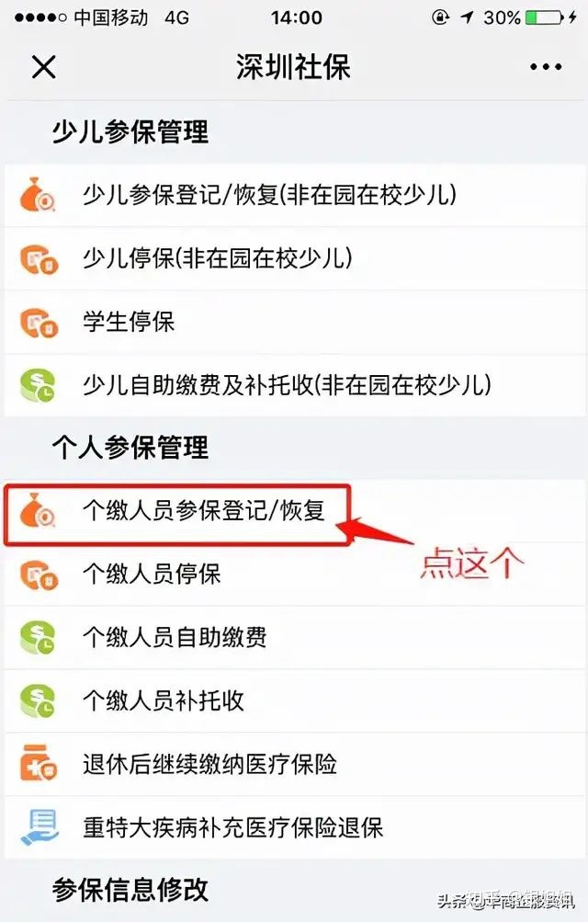Tap the orange money bag icon beside 少儿参保登记/恢复
588x922 pixels.
[38, 195]
